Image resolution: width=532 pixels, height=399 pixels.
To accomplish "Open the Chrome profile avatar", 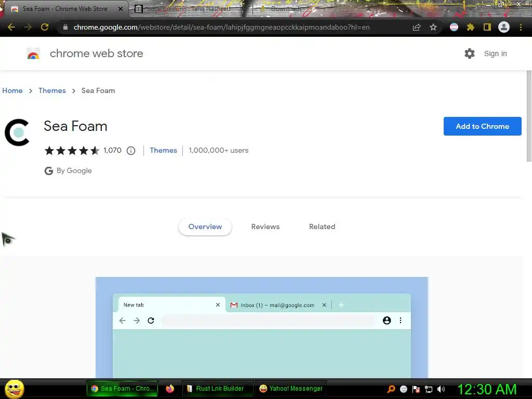I will pos(504,27).
